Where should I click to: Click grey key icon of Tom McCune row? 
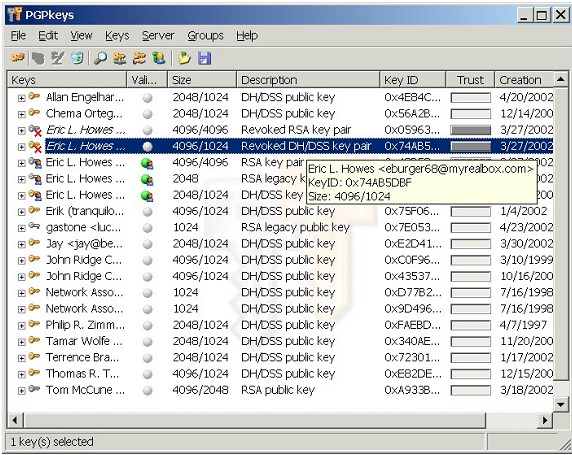click(x=34, y=389)
